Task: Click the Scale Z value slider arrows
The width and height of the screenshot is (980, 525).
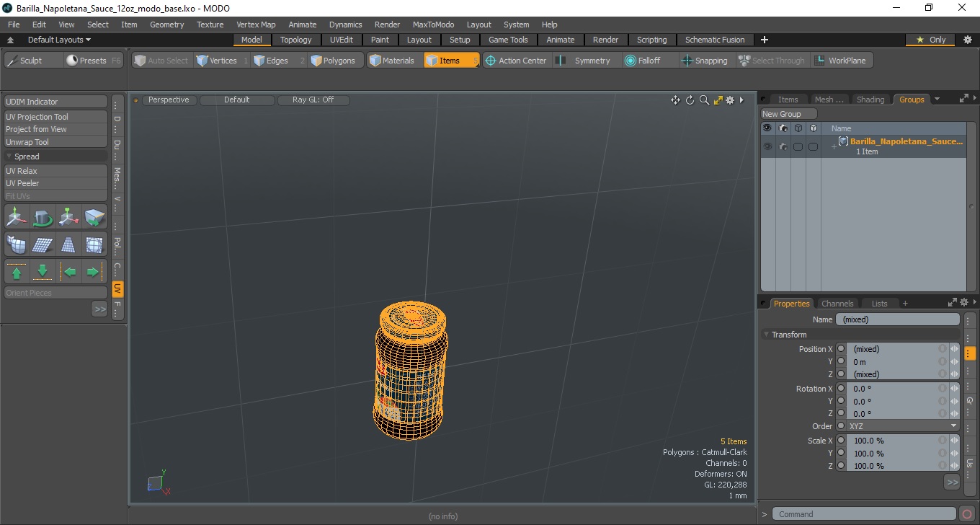Action: [954, 466]
